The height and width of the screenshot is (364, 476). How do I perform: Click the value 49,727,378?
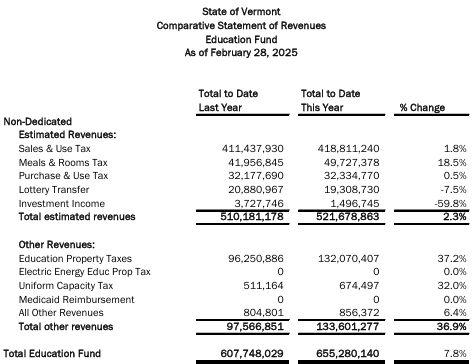(351, 163)
